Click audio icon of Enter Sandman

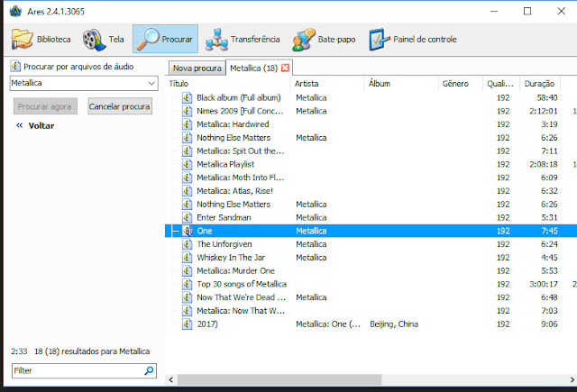[x=188, y=217]
